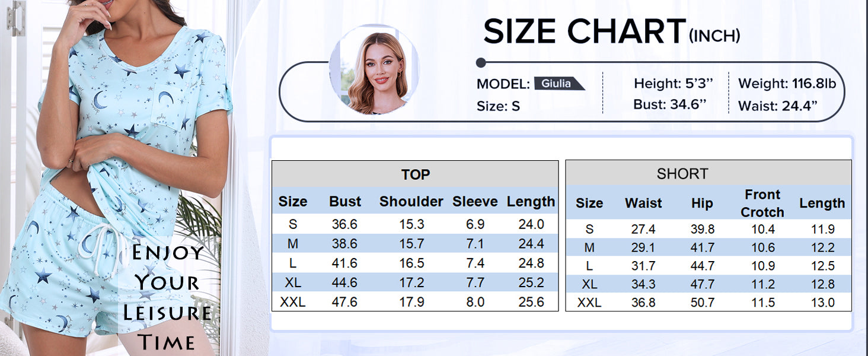
Task: Select the XL row in SHORT table
Action: click(x=708, y=284)
